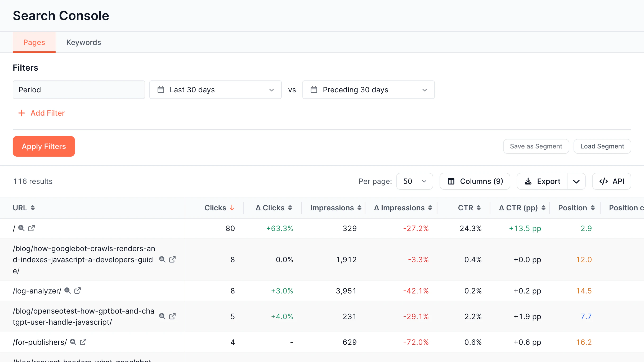Click the Apply Filters button
The image size is (644, 362).
(44, 146)
